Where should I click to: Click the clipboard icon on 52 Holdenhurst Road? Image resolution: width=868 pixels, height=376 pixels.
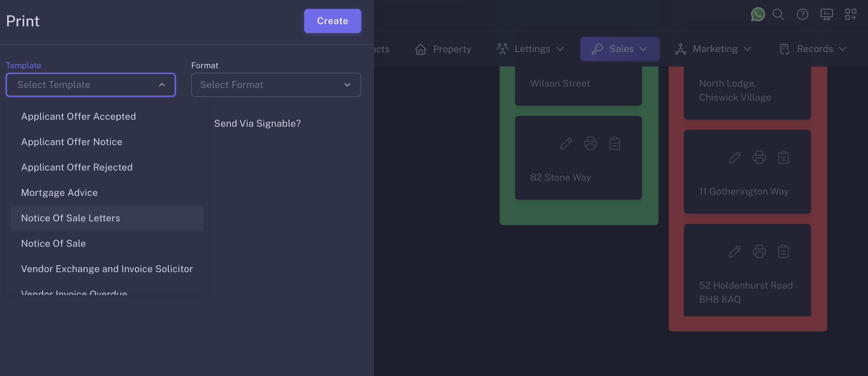click(783, 251)
